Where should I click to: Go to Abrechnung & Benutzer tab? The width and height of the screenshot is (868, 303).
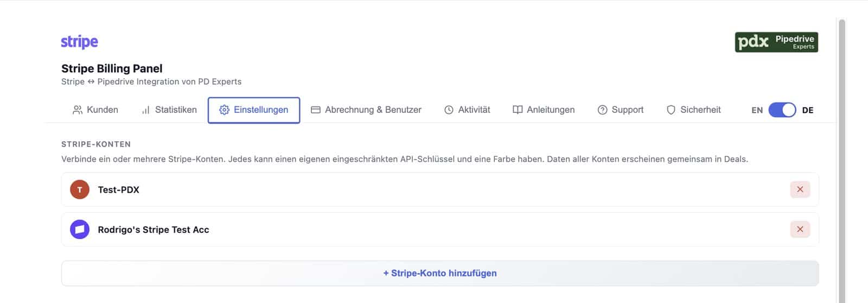(366, 110)
